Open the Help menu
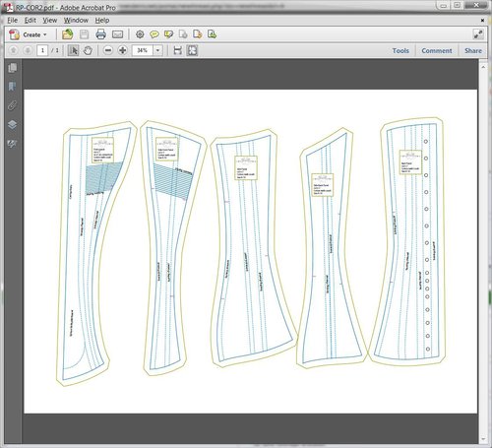The height and width of the screenshot is (448, 492). tap(102, 20)
